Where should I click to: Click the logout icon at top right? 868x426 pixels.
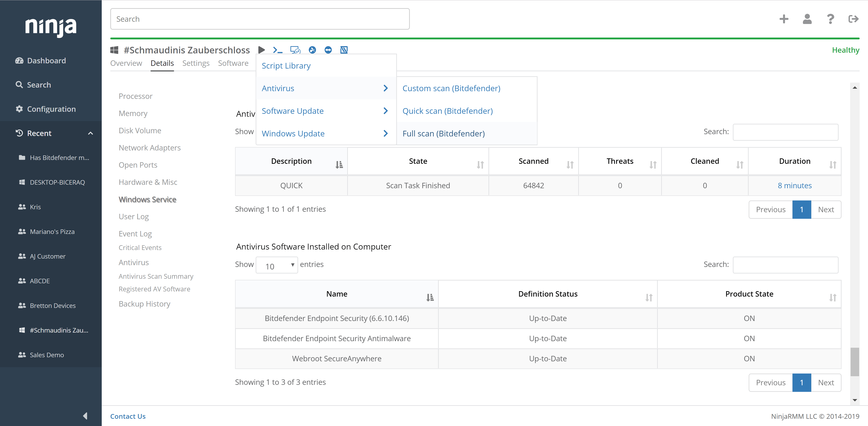pyautogui.click(x=853, y=19)
